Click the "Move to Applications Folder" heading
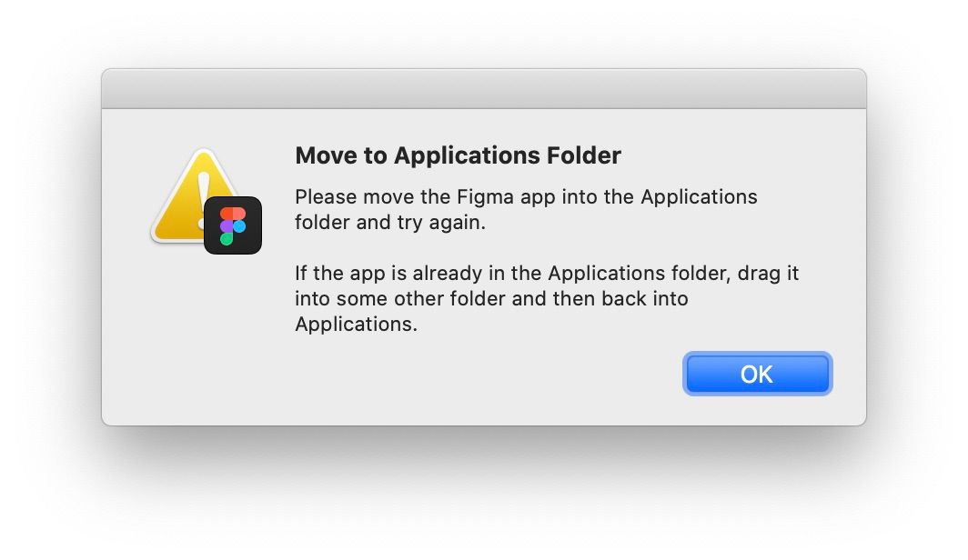 [459, 155]
